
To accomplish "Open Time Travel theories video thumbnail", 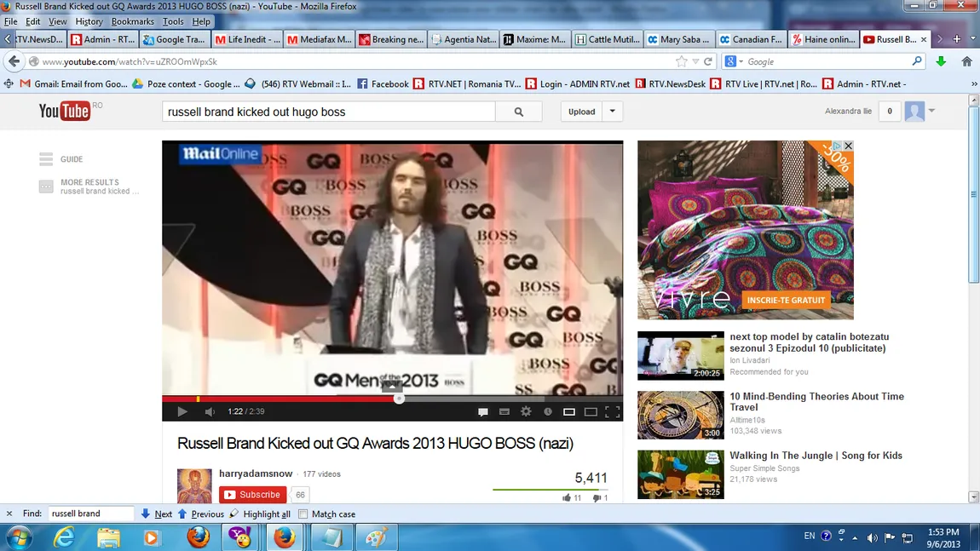I will 681,415.
